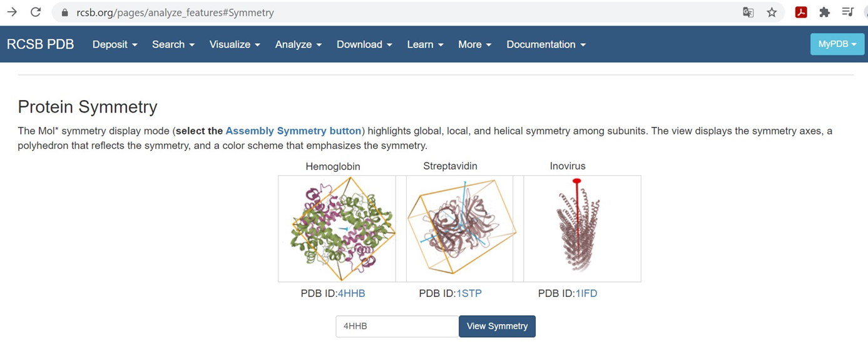Click the site padlock icon
The image size is (868, 342).
coord(64,13)
